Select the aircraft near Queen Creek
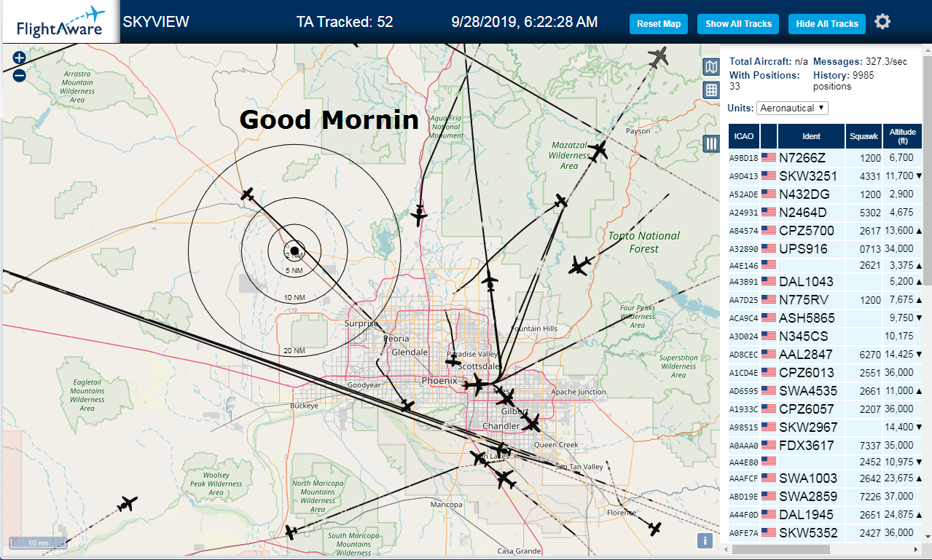 (533, 423)
